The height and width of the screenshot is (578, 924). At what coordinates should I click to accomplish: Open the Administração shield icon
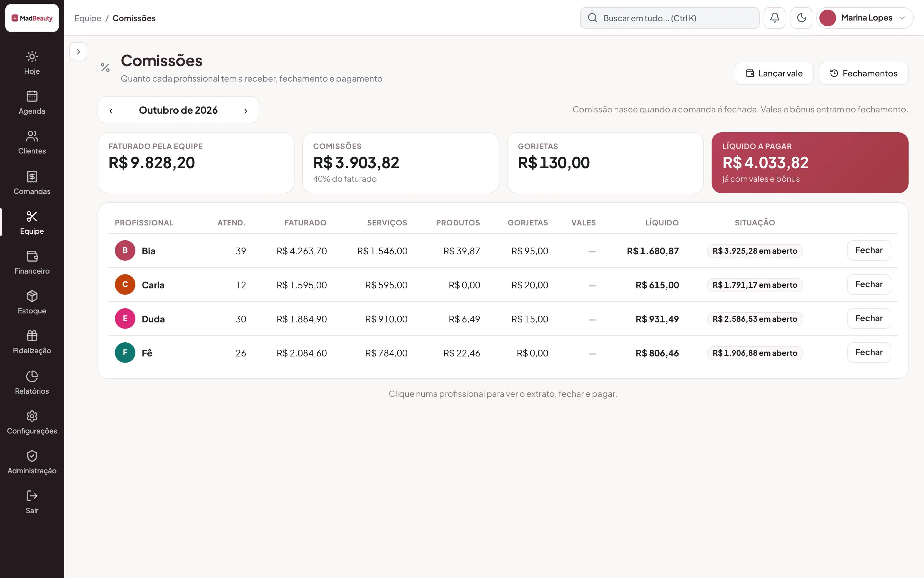32,456
